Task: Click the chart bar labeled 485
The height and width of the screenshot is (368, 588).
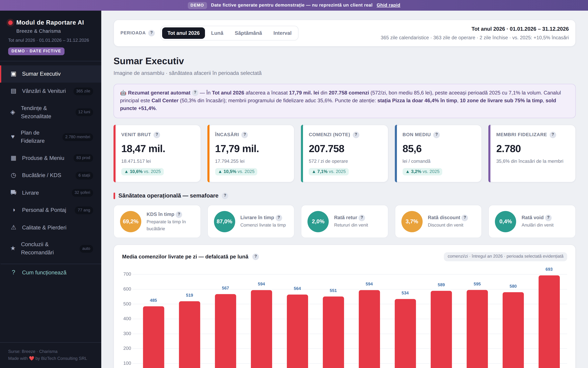Action: 154,337
